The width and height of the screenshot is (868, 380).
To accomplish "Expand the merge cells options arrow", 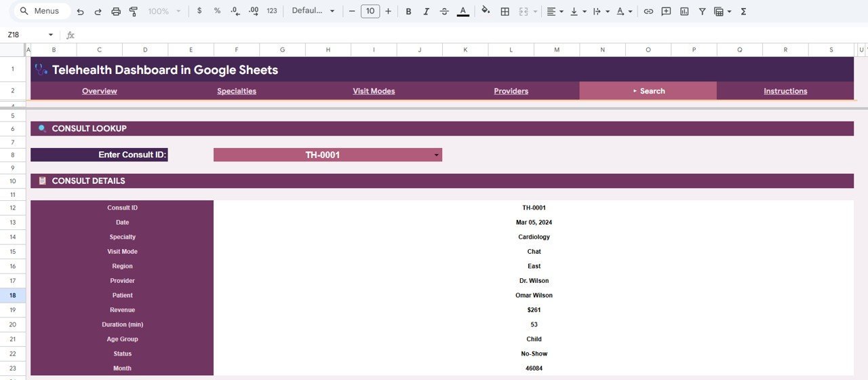I will 535,12.
